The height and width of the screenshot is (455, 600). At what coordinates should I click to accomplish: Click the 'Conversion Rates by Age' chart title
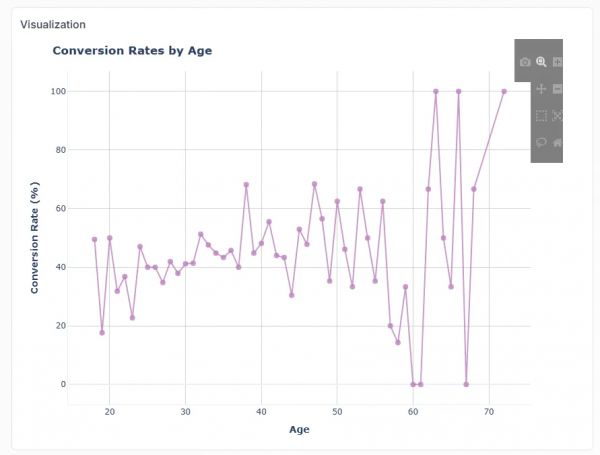coord(132,50)
